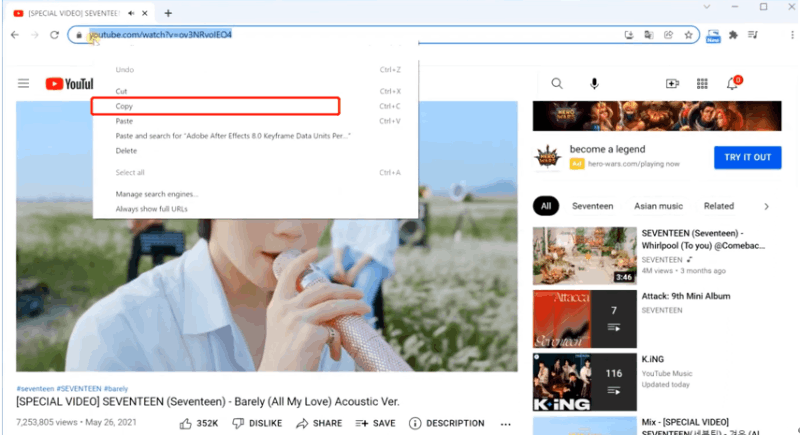
Task: Open the SEVENTEEN channel name under Whirlpool video
Action: coord(662,260)
